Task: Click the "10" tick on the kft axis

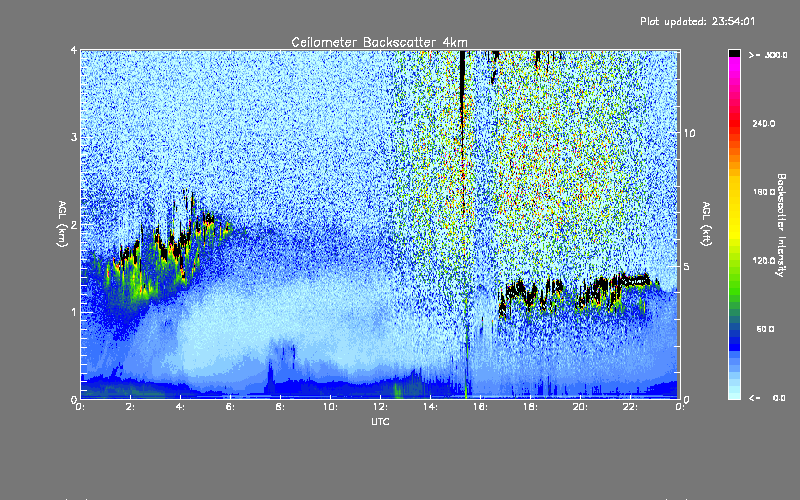Action: pyautogui.click(x=689, y=133)
